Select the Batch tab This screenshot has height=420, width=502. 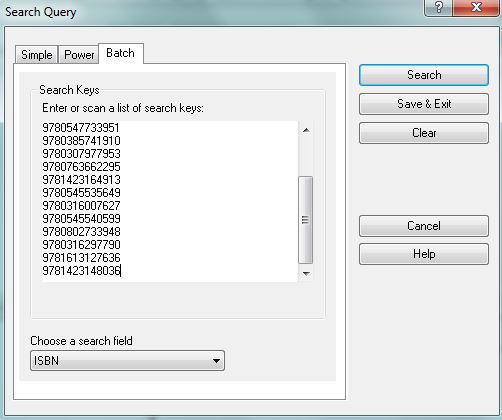121,53
